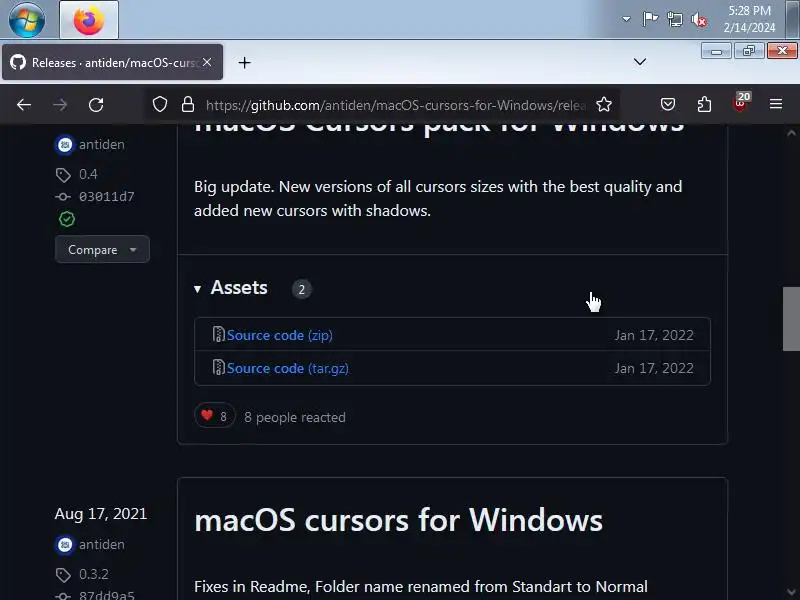
Task: Open the 0.3.2 tag link
Action: [94, 574]
